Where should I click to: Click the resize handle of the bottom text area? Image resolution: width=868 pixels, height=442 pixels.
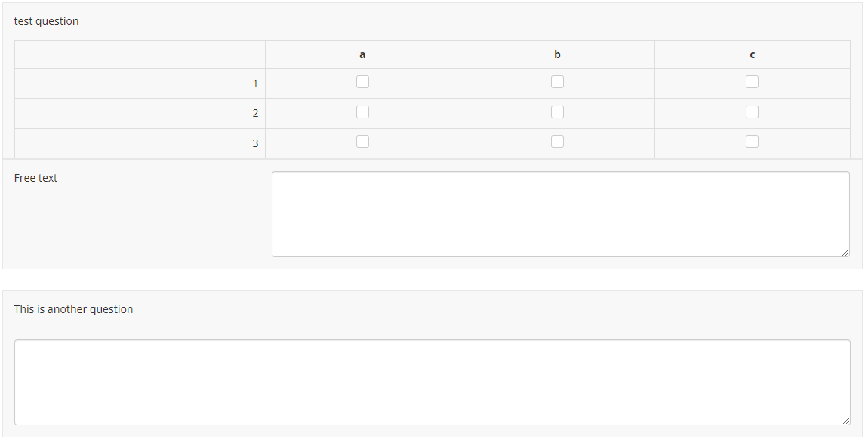[x=845, y=421]
